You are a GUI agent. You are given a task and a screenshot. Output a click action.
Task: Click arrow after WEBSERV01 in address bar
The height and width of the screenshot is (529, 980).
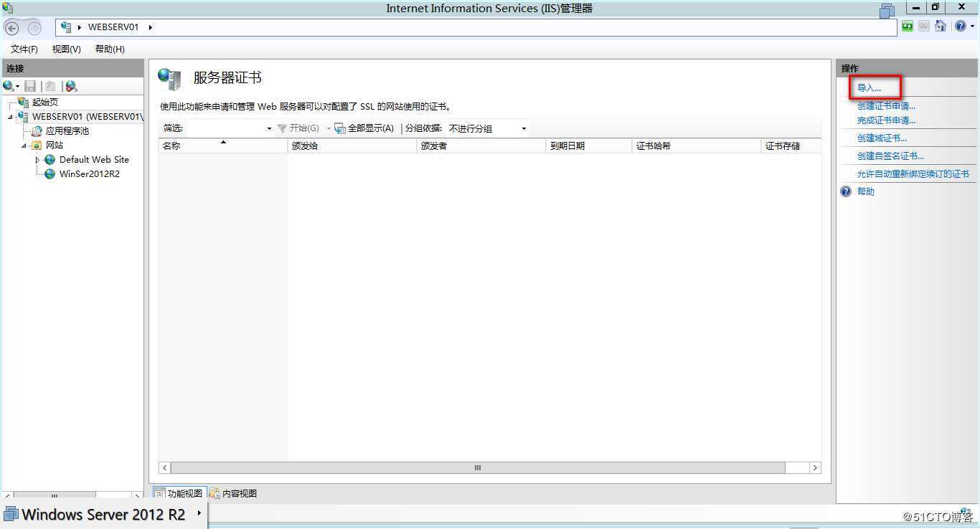[x=151, y=27]
